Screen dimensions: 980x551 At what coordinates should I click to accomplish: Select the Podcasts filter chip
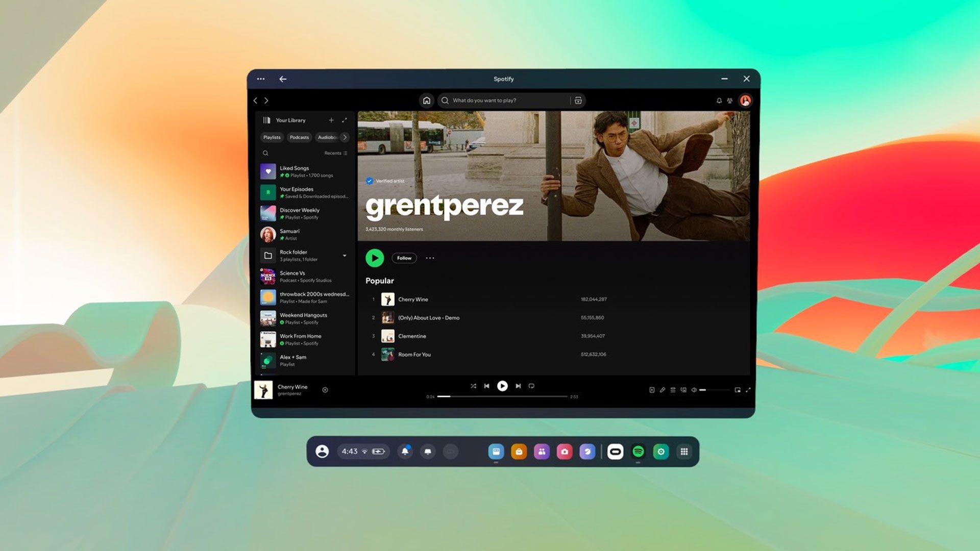click(x=299, y=137)
